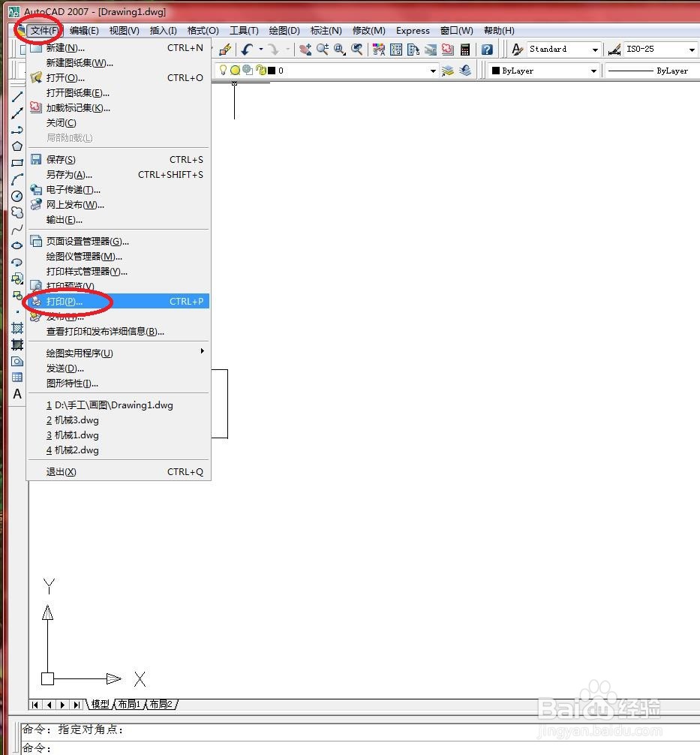
Task: Select the Multiline Text tool
Action: tap(17, 394)
